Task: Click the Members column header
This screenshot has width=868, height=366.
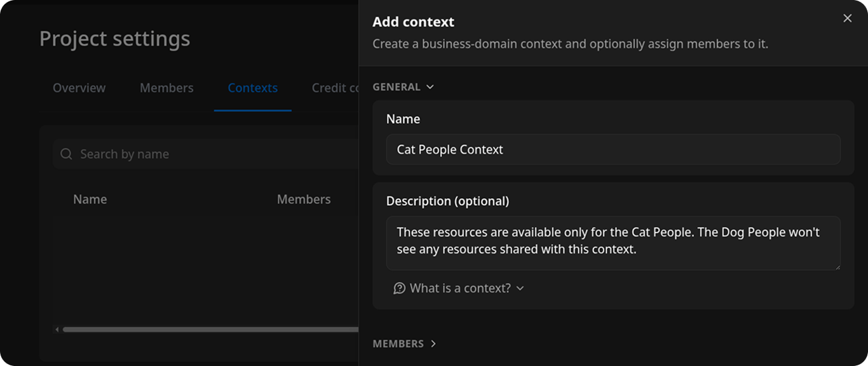Action: pyautogui.click(x=304, y=200)
